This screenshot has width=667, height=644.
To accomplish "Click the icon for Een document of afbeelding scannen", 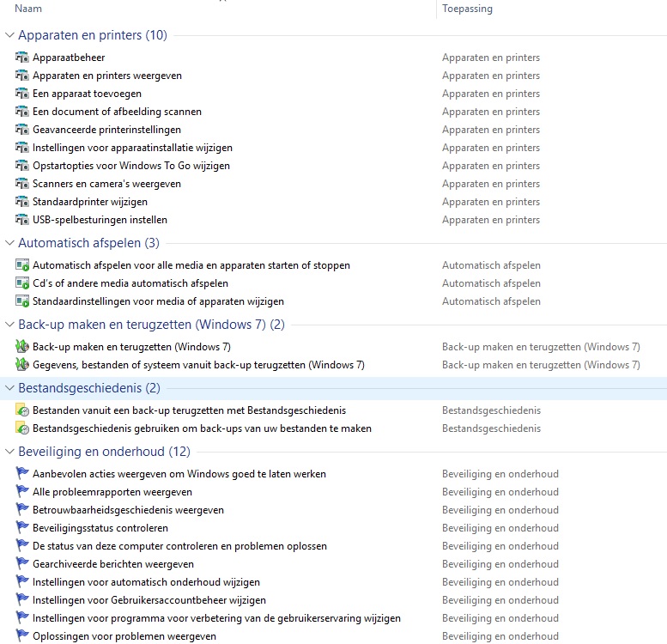I will click(x=22, y=112).
